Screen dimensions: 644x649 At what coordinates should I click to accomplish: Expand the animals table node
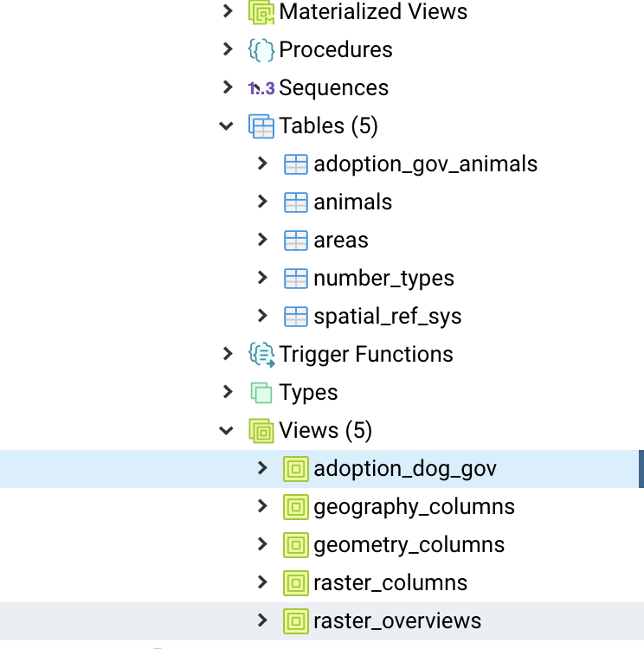coord(262,202)
